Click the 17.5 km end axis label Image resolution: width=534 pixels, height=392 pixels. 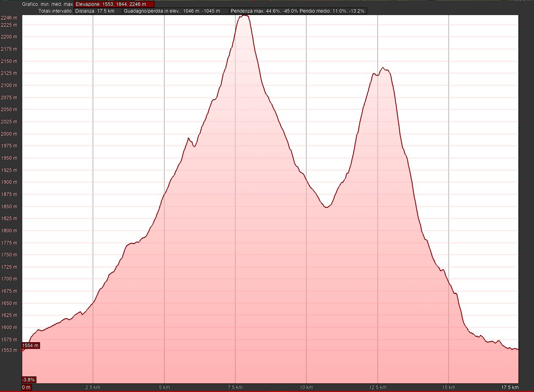[x=509, y=387]
